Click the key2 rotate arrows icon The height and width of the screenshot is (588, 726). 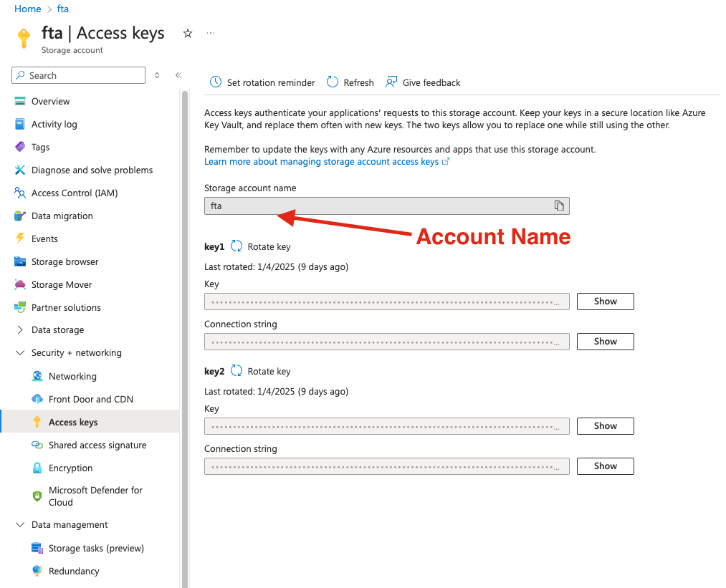(x=237, y=370)
